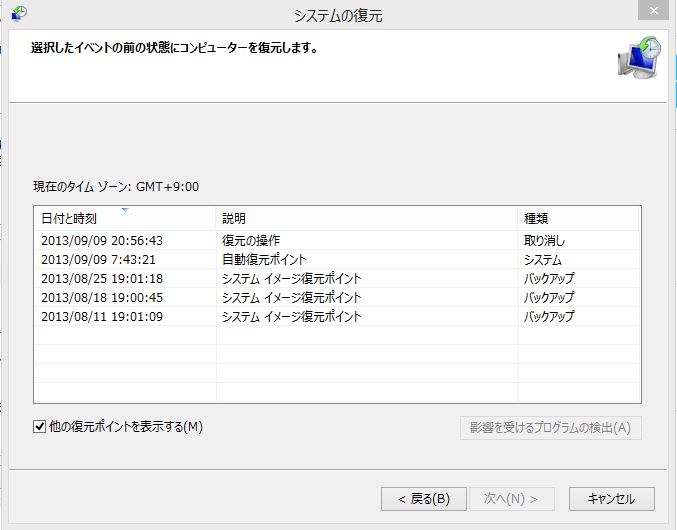The height and width of the screenshot is (530, 677).
Task: Click the 次へ(N) button
Action: tap(511, 498)
